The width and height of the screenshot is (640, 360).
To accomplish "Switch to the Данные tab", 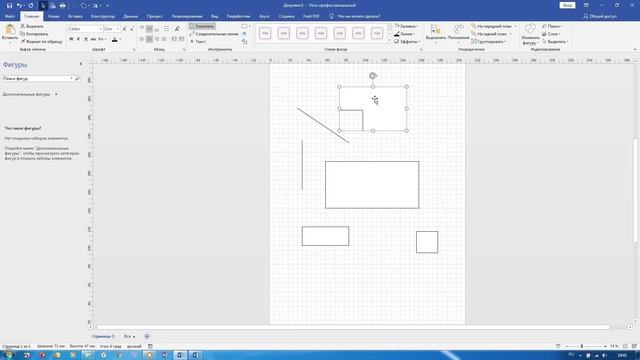I will click(131, 16).
